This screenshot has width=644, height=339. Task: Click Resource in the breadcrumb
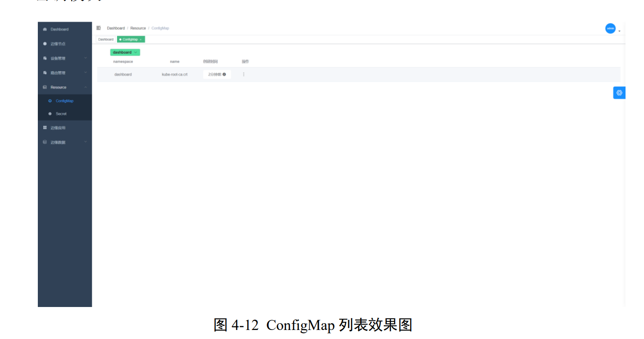click(138, 28)
